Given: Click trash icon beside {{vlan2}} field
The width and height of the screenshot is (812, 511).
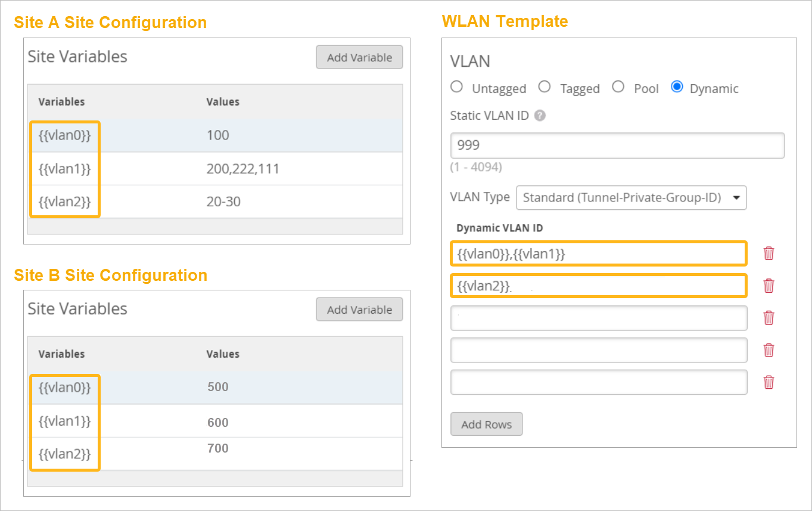Looking at the screenshot, I should click(769, 286).
